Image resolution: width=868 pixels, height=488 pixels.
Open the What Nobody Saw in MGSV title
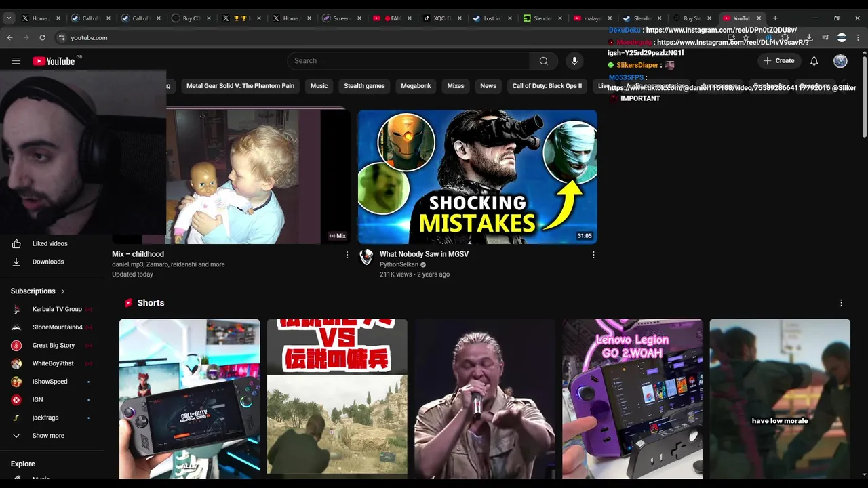pyautogui.click(x=424, y=254)
